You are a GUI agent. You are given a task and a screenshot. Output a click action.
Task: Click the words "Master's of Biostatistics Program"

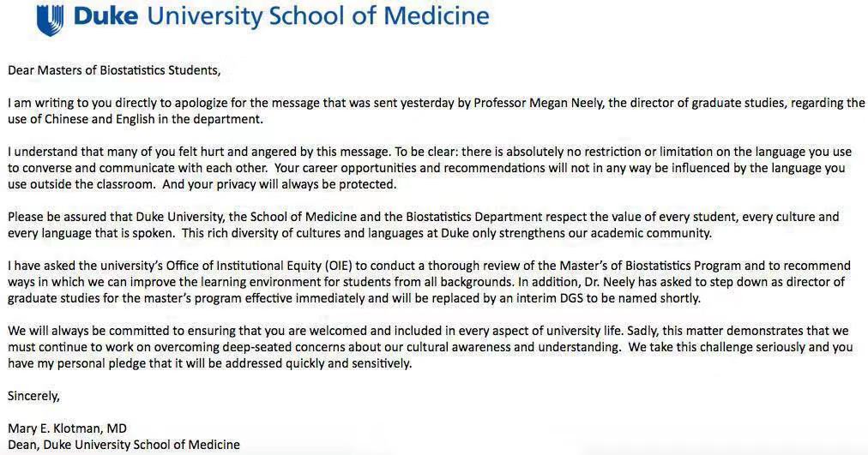(601, 266)
